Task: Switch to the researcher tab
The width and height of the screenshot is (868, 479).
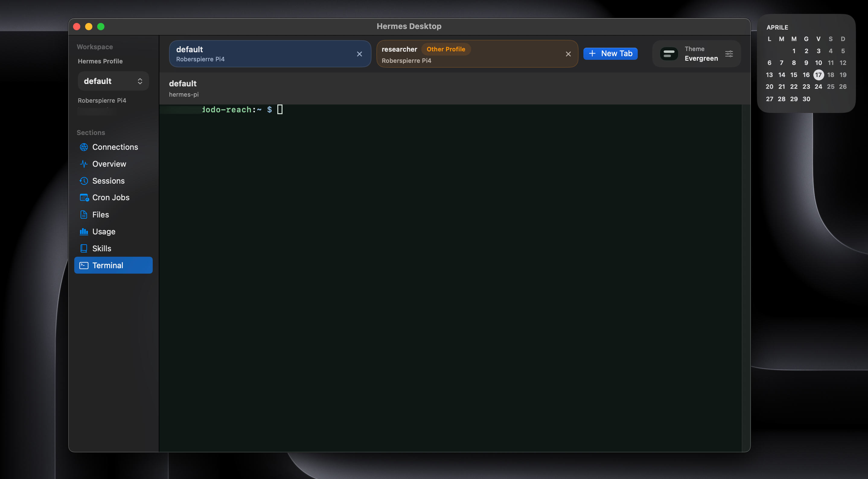Action: coord(438,53)
